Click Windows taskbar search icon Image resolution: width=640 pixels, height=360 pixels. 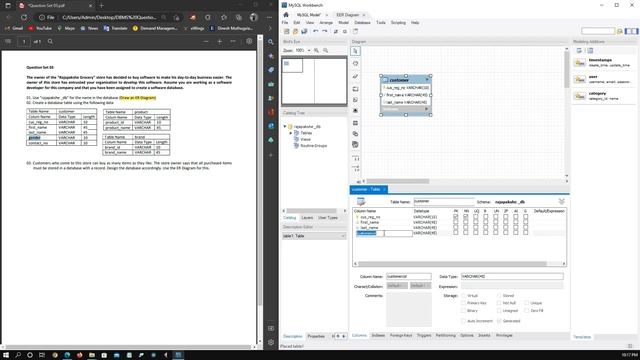pos(18,355)
